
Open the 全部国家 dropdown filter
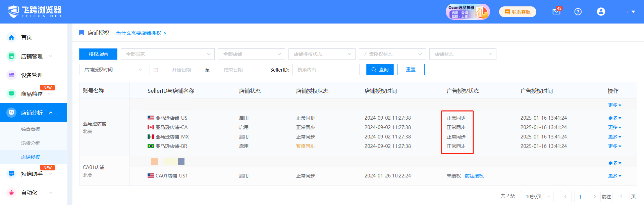tap(167, 54)
